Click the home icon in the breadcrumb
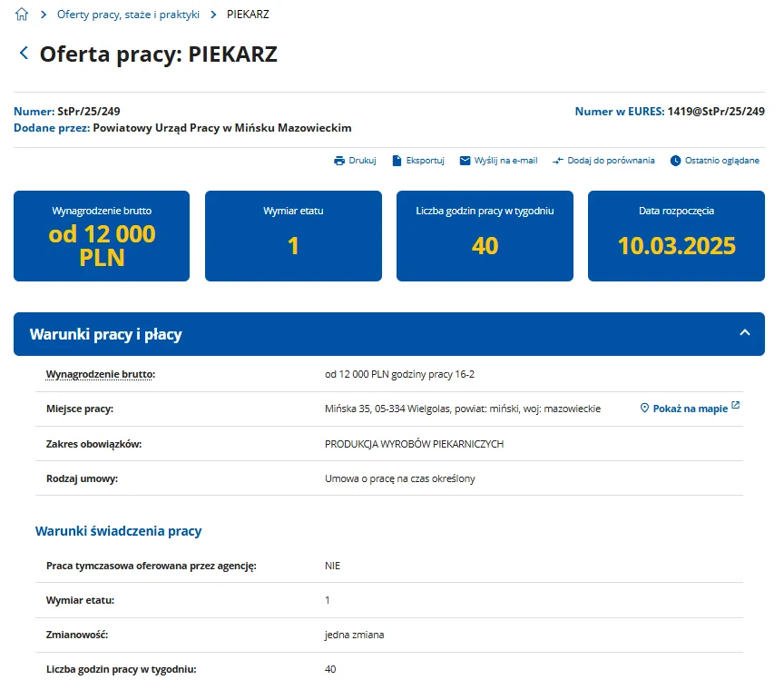 tap(20, 14)
